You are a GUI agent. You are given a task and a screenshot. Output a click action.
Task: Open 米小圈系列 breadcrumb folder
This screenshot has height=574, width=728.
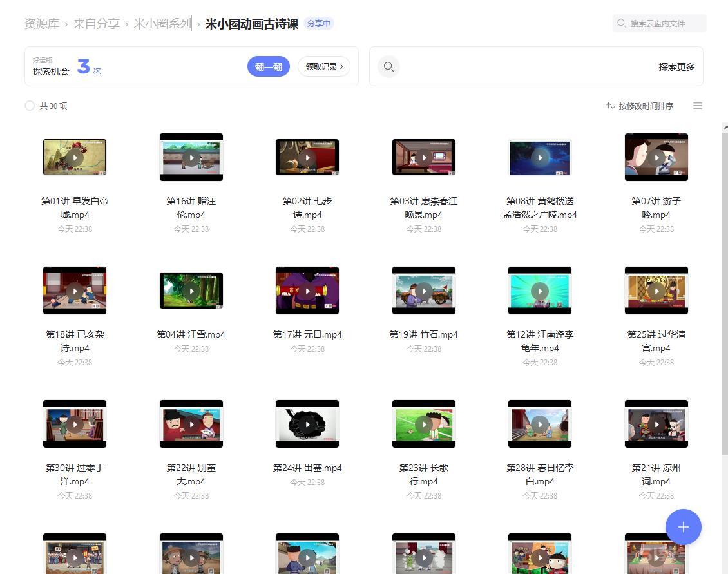pyautogui.click(x=162, y=24)
